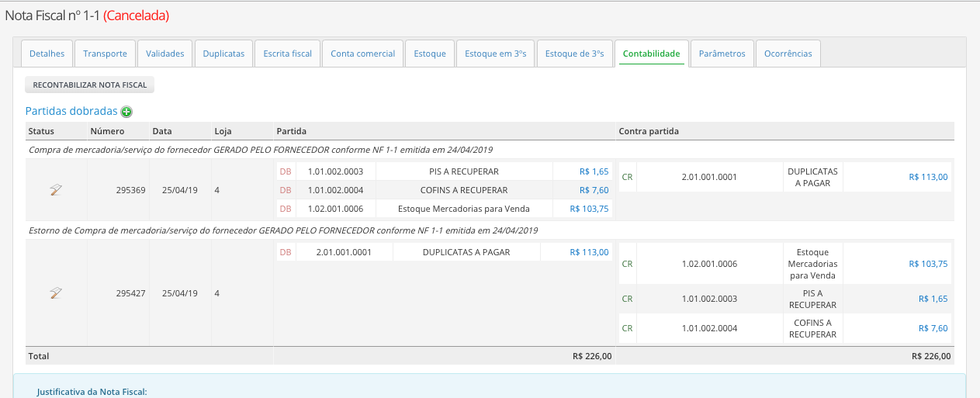
Task: Click debit account code 1.02.001.0006
Action: click(335, 209)
